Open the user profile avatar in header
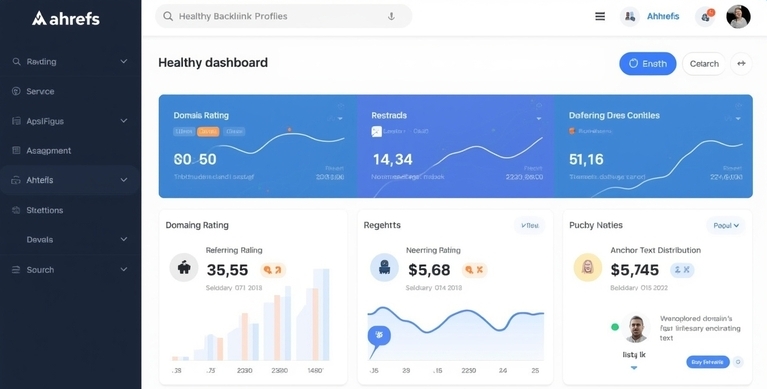Image resolution: width=767 pixels, height=389 pixels. coord(738,17)
